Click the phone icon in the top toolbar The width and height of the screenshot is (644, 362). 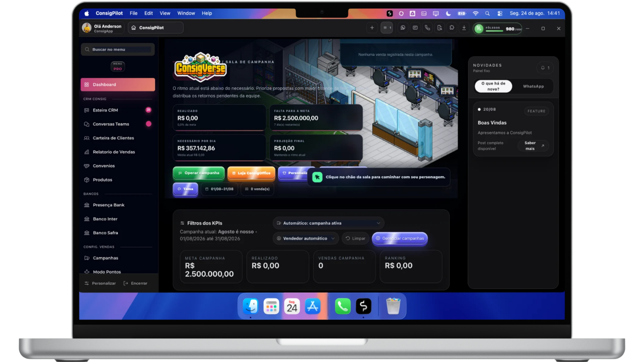427,28
